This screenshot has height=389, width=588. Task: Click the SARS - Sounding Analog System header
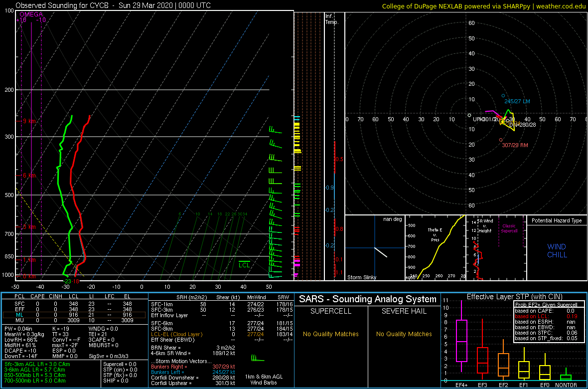368,299
